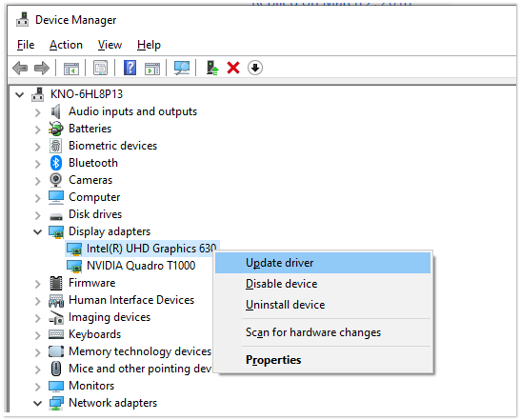Click the Back arrow toolbar icon
Screen dimensions: 520x420
click(x=20, y=68)
